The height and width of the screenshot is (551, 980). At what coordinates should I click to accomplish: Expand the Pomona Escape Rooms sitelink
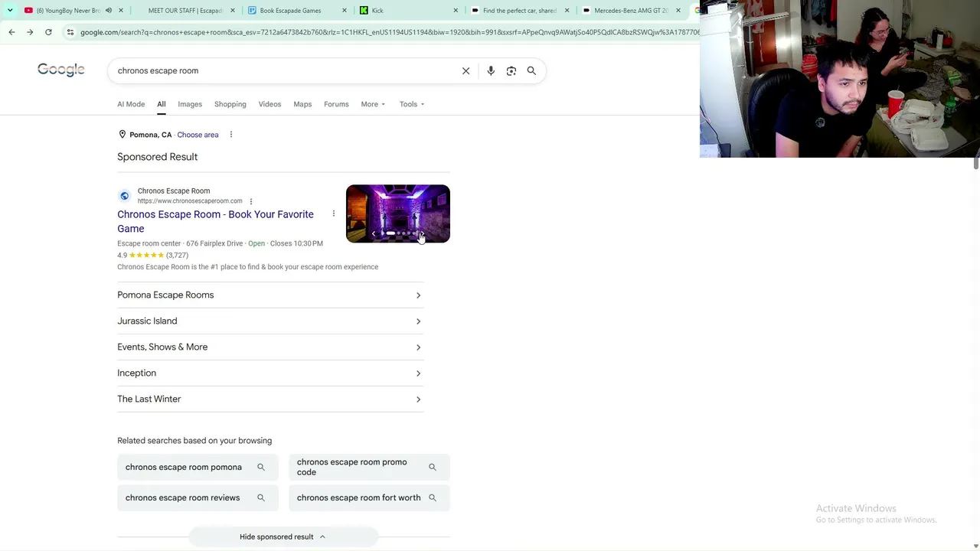270,295
